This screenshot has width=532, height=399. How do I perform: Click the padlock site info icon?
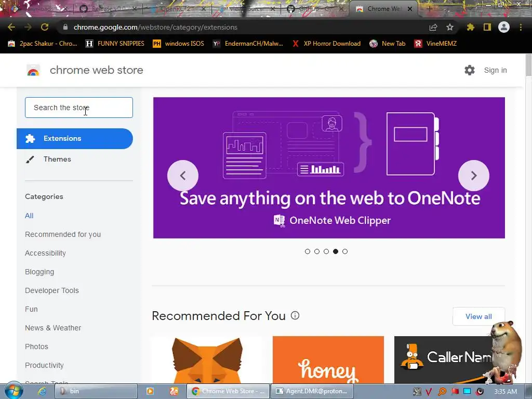65,27
